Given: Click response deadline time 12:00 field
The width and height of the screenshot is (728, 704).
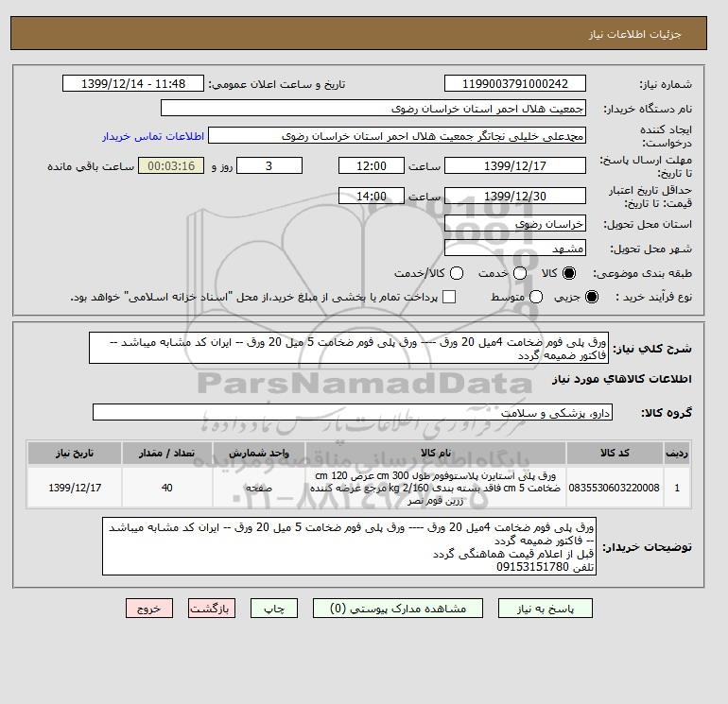Looking at the screenshot, I should tap(372, 165).
